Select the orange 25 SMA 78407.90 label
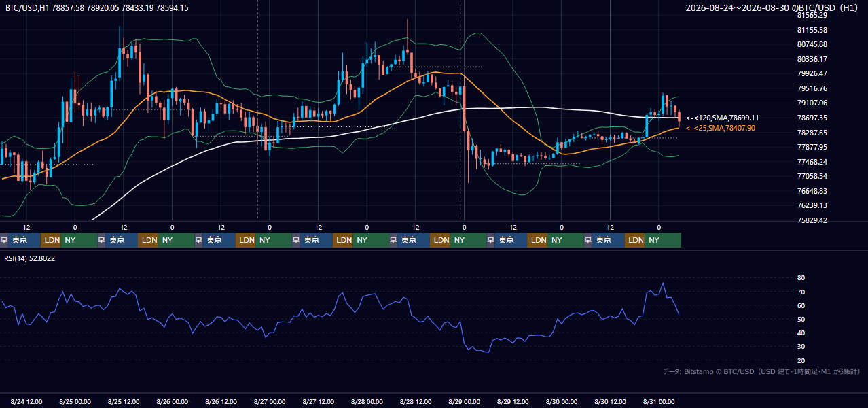The height and width of the screenshot is (408, 868). pyautogui.click(x=720, y=128)
